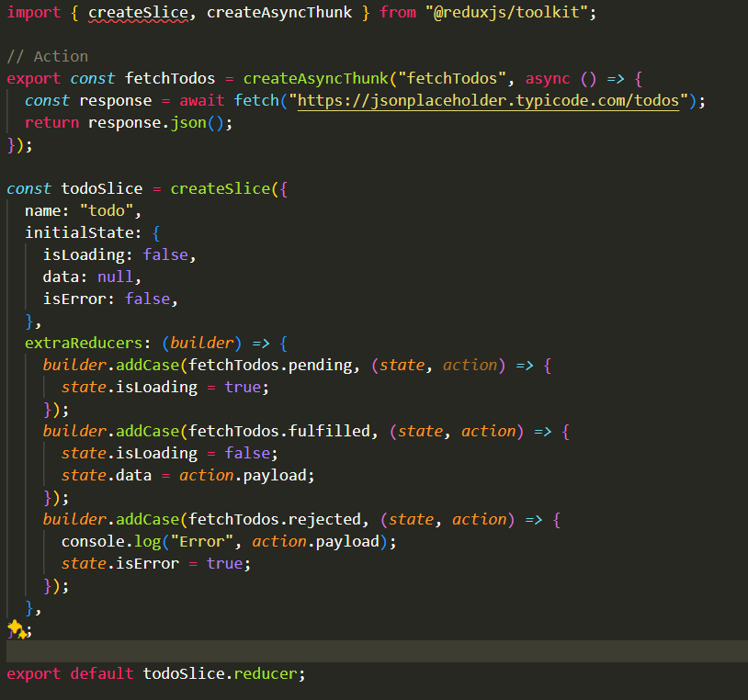Click the "@reduxjs/toolkit" module string
The height and width of the screenshot is (700, 748).
tap(506, 12)
